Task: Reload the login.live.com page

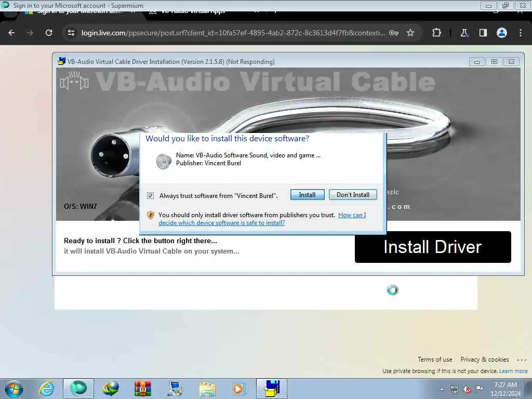Action: (x=49, y=33)
